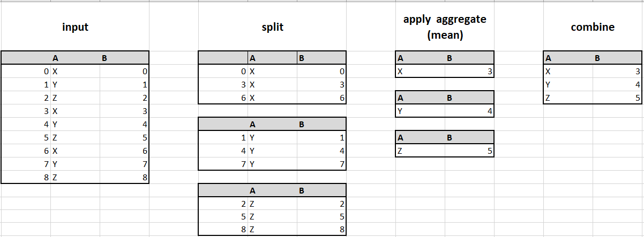Click the "input" heading cell
This screenshot has height=237, width=644.
[75, 27]
